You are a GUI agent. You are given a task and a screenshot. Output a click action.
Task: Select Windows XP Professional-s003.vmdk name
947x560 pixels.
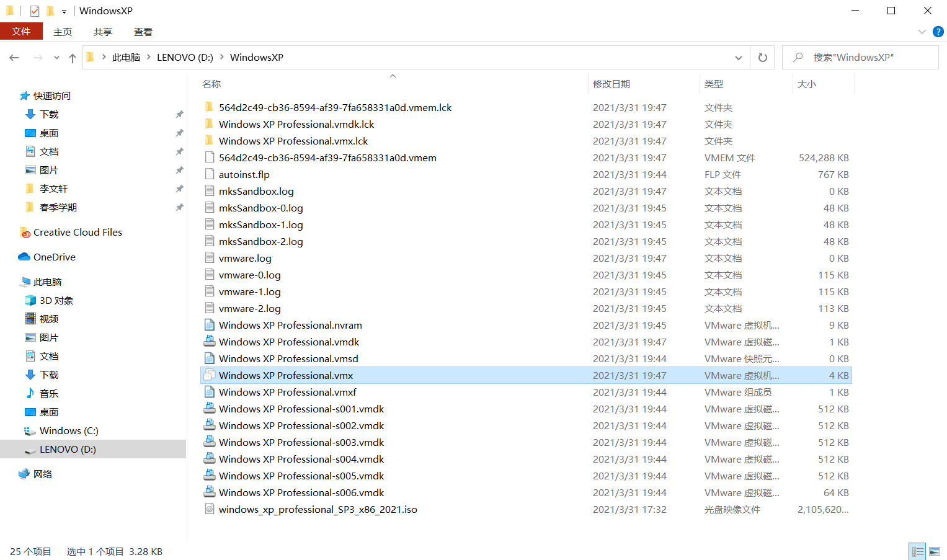coord(301,443)
